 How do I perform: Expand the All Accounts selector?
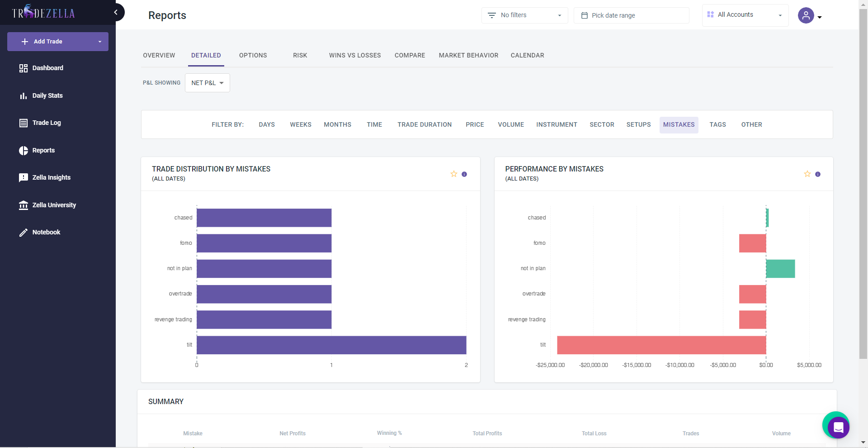pyautogui.click(x=745, y=15)
